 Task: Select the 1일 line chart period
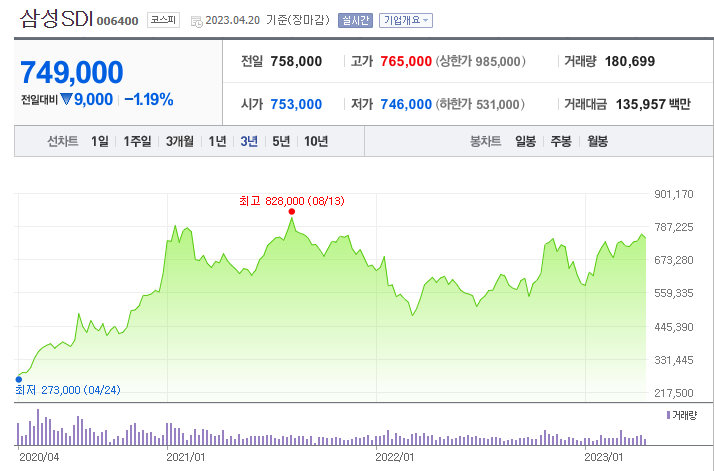pyautogui.click(x=100, y=141)
